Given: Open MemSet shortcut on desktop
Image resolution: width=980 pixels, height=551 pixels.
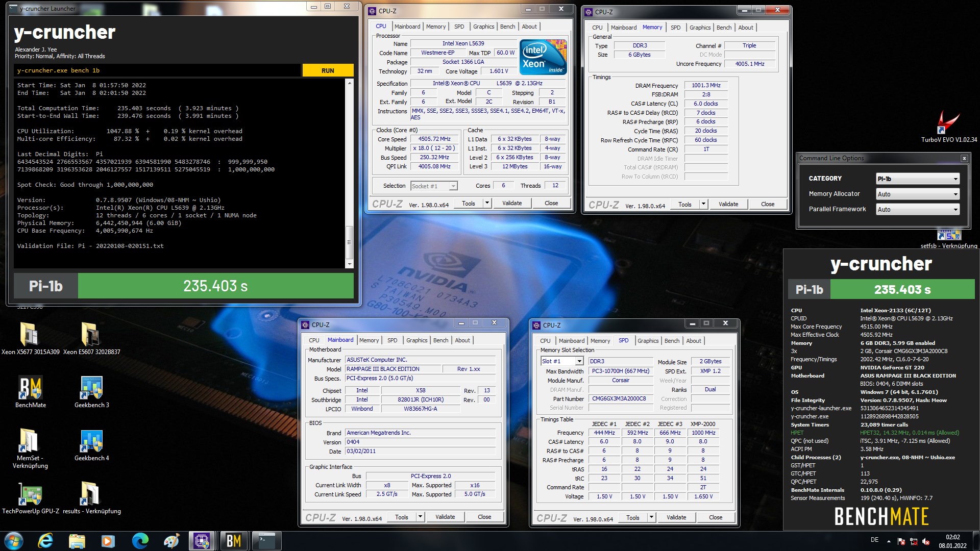Looking at the screenshot, I should tap(30, 448).
